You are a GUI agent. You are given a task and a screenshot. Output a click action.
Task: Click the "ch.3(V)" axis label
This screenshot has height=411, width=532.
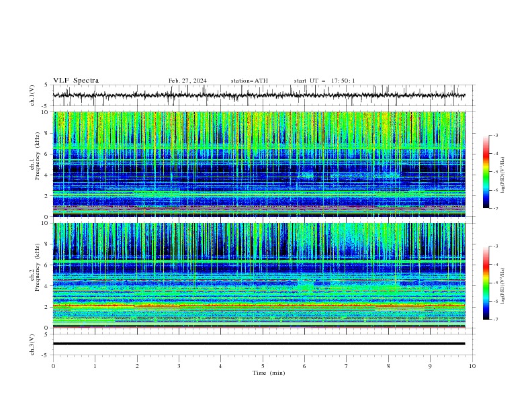click(x=32, y=345)
